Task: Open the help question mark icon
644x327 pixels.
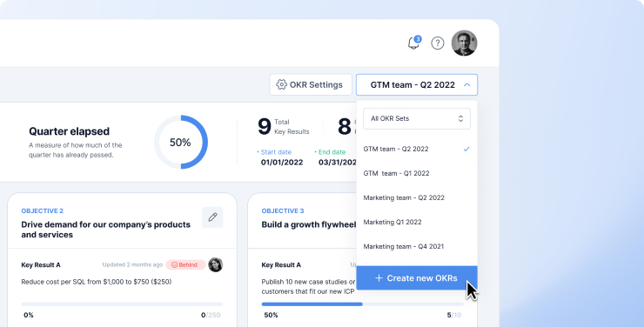Action: coord(438,43)
